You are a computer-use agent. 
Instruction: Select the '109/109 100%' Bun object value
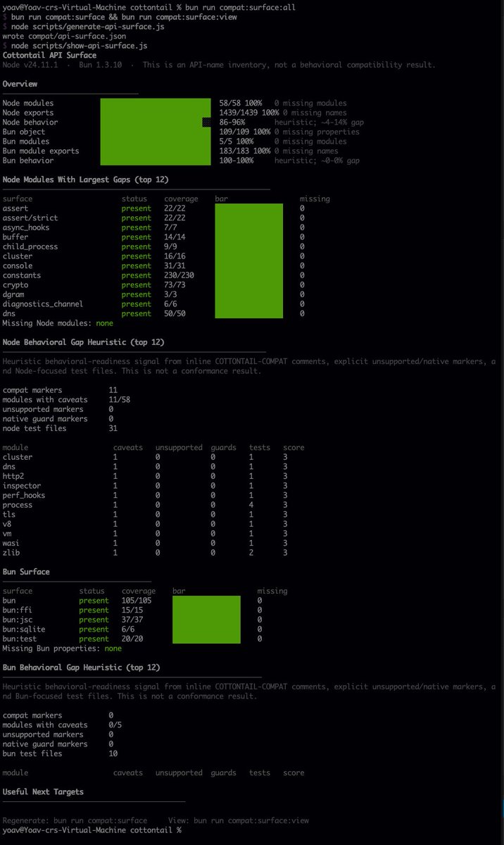tap(245, 132)
